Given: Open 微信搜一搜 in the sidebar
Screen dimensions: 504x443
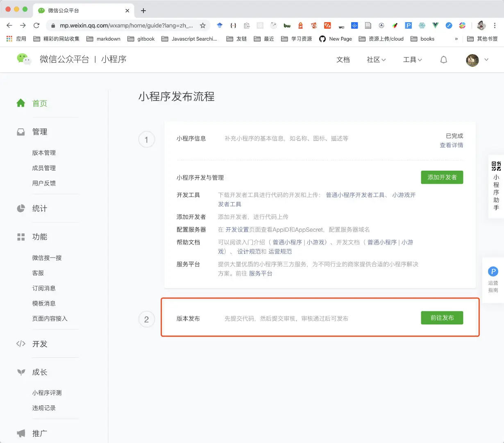Looking at the screenshot, I should click(47, 258).
